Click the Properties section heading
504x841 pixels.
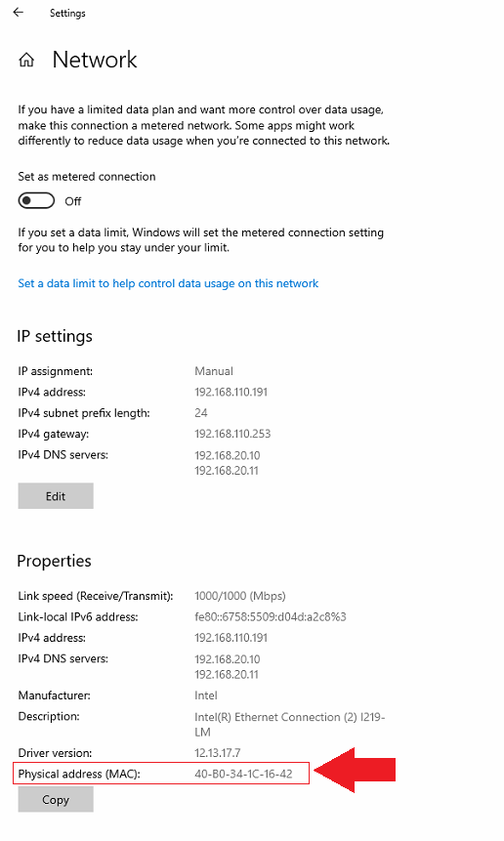[54, 561]
